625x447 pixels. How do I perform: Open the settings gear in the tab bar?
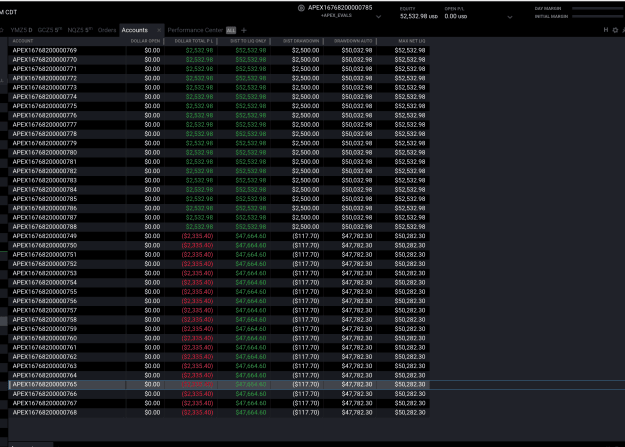click(615, 30)
